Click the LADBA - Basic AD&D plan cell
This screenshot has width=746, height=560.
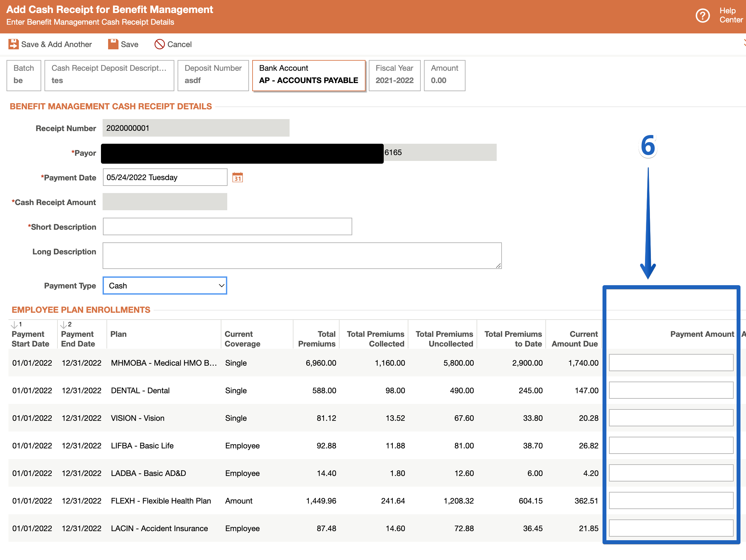(x=148, y=473)
